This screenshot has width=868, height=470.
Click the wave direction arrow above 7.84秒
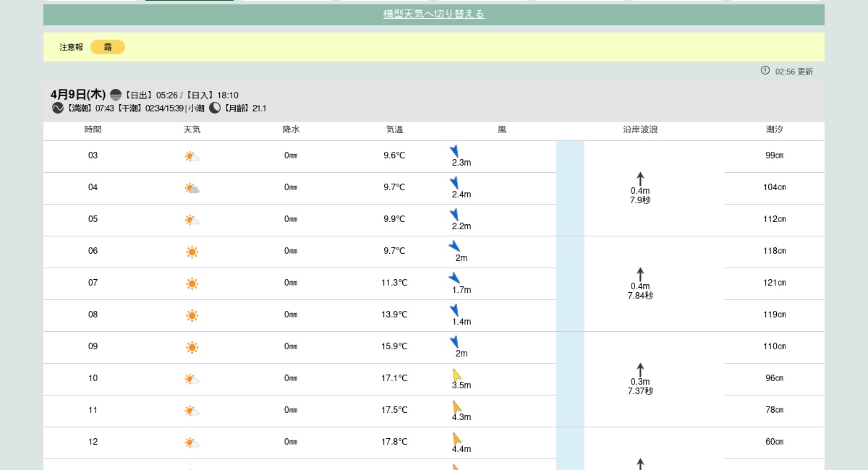coord(640,275)
